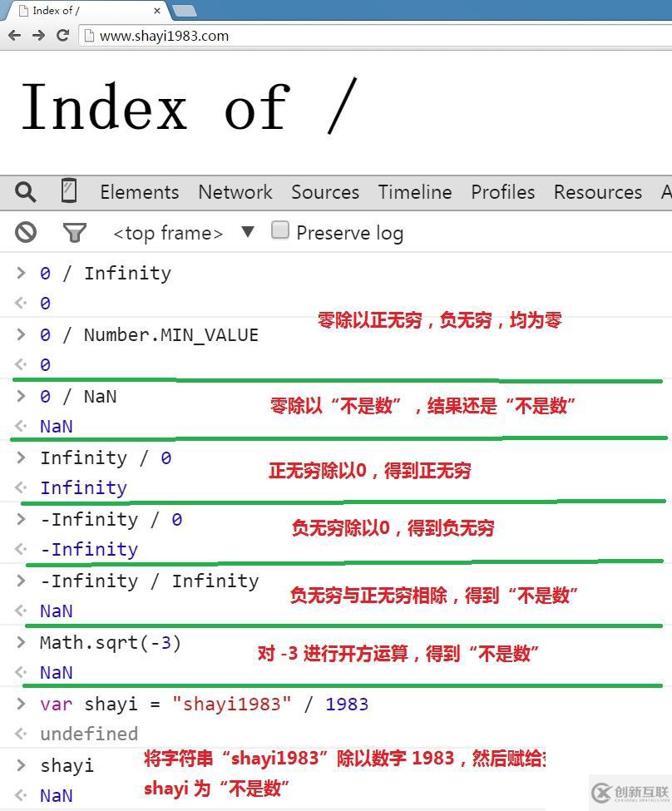This screenshot has width=672, height=811.
Task: Click the '-Infinity / Infinity' console entry
Action: tap(150, 581)
